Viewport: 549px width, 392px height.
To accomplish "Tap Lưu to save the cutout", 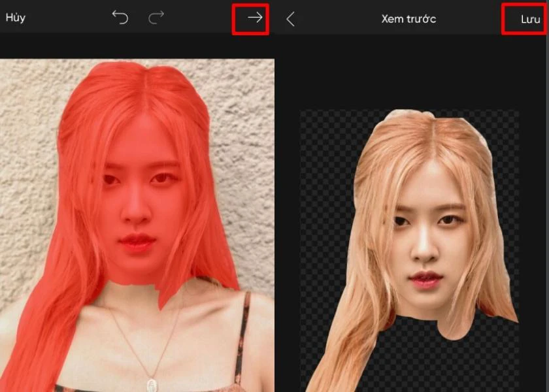I will [x=531, y=19].
